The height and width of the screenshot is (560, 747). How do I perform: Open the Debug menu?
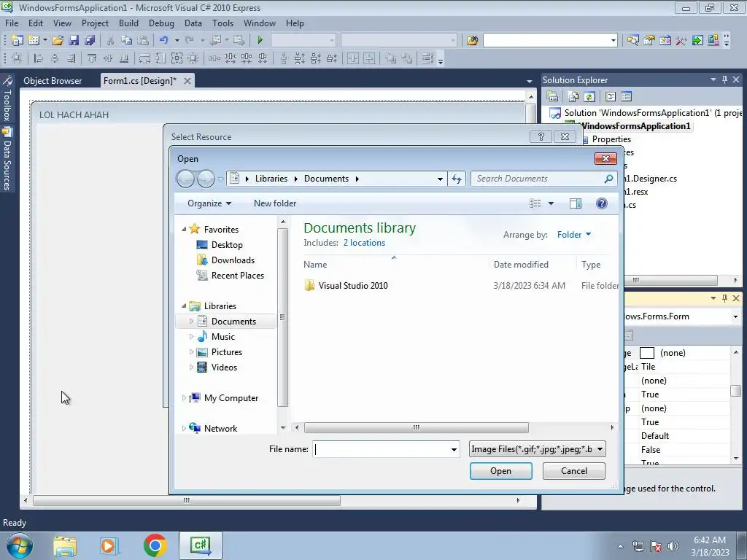pyautogui.click(x=161, y=23)
